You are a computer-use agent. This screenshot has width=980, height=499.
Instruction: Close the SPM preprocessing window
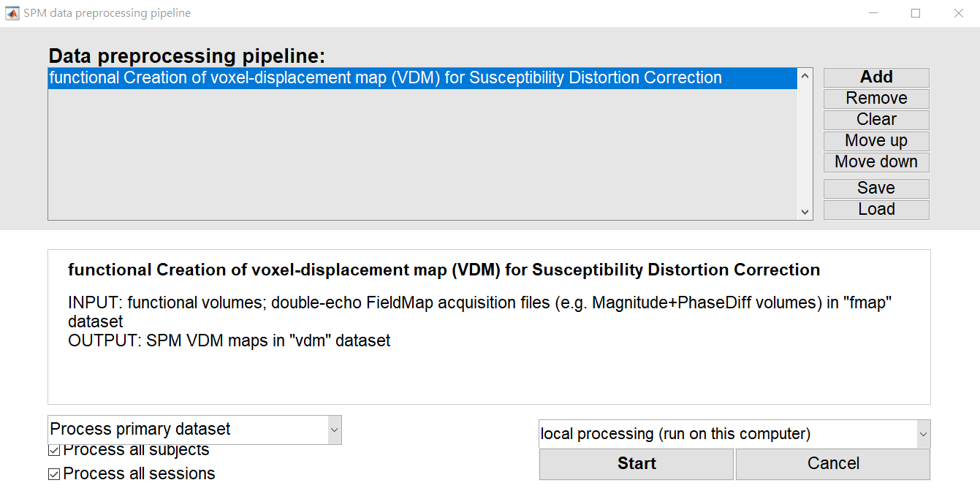pos(959,13)
